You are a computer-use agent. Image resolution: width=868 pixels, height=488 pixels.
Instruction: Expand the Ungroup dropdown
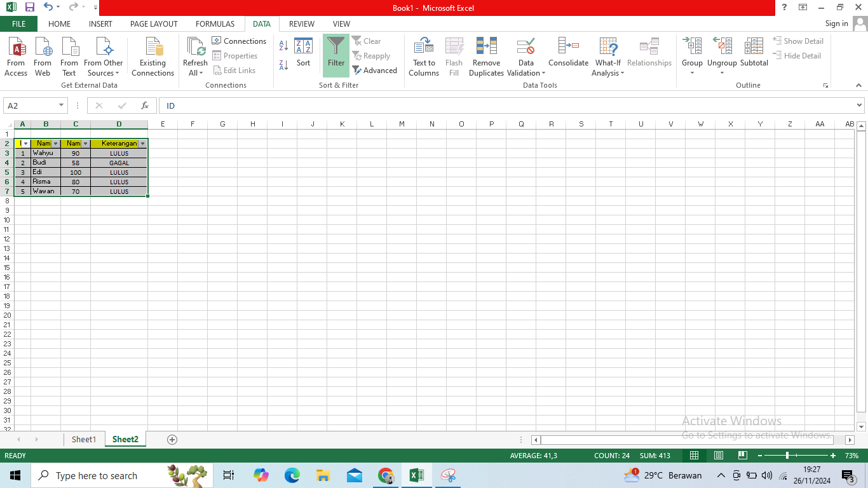point(722,73)
